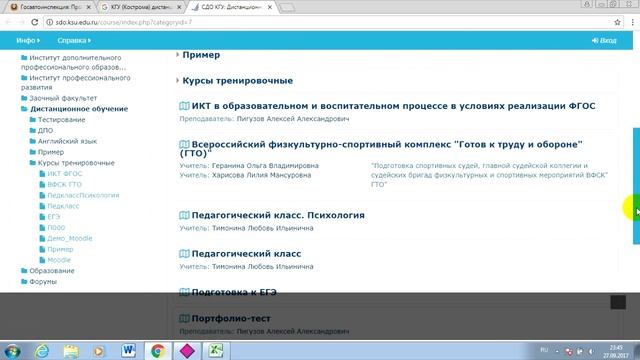
Task: Click the Вход login link
Action: [604, 40]
